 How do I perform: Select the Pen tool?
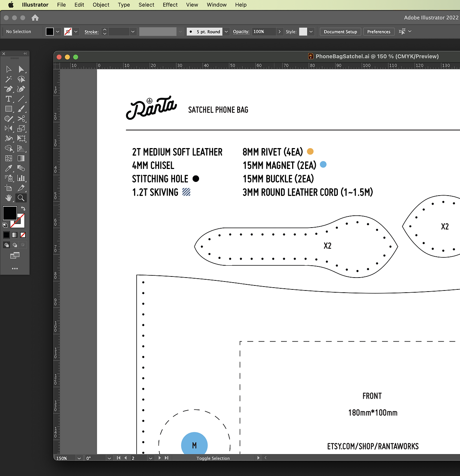click(9, 89)
